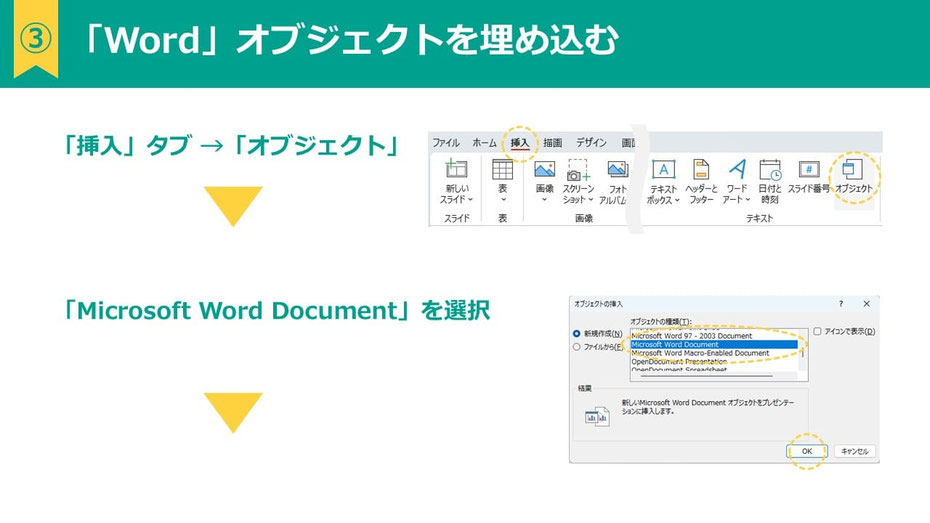
Task: Expand the Table (表) dropdown arrow
Action: (502, 200)
